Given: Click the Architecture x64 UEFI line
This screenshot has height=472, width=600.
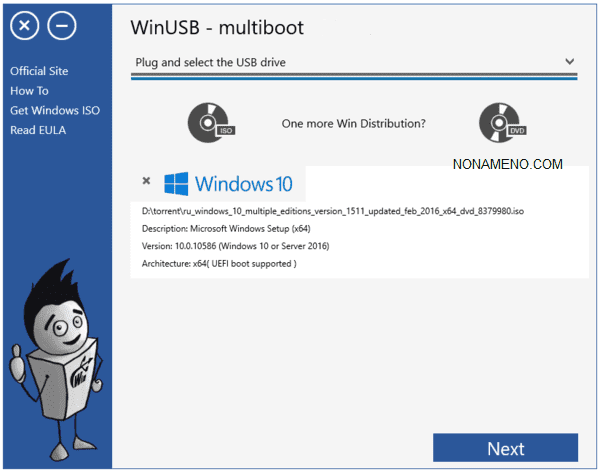Looking at the screenshot, I should click(x=219, y=263).
